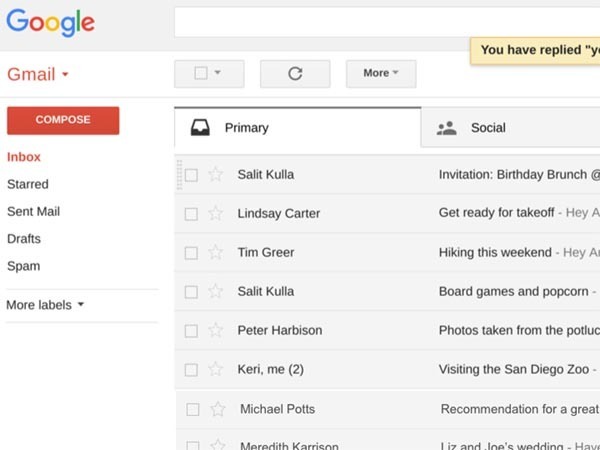The image size is (600, 450).
Task: Star the Tim Greer email
Action: click(x=215, y=252)
